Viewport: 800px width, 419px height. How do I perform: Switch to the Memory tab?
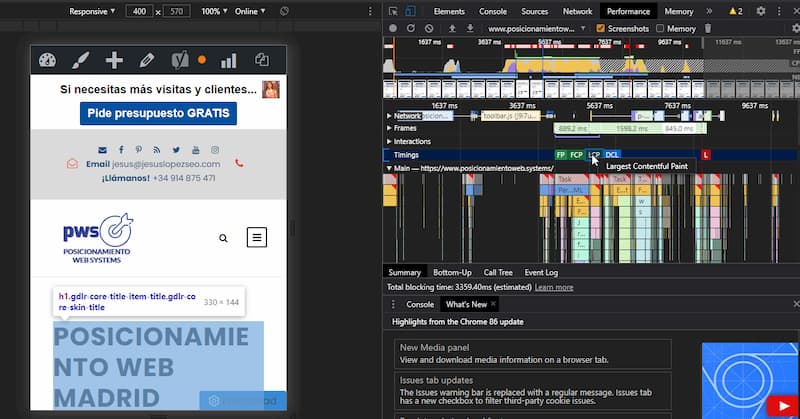pyautogui.click(x=679, y=11)
